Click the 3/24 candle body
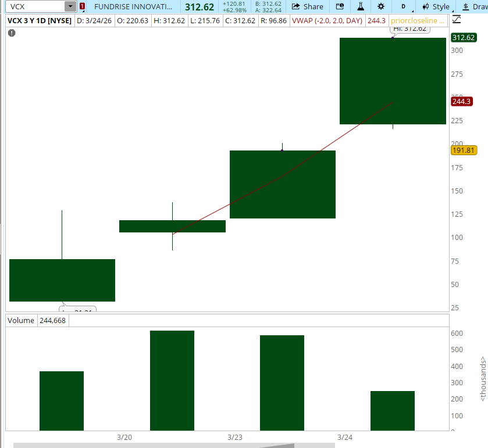Screen dimensions: 488x448 point(393,81)
